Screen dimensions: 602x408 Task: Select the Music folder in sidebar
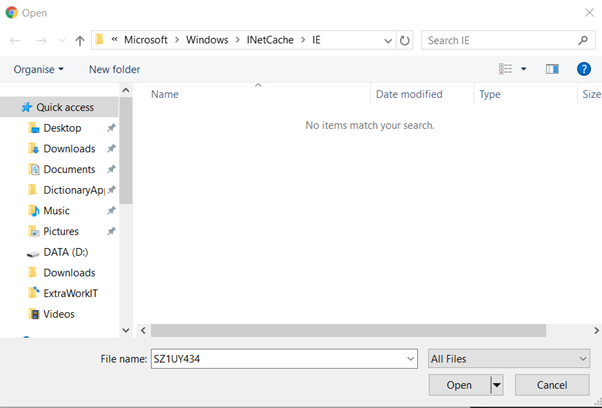click(x=56, y=211)
